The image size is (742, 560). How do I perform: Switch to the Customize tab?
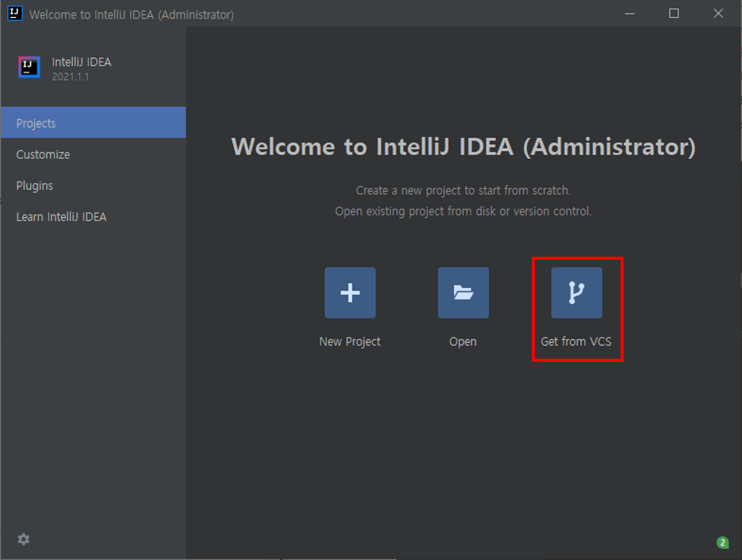[x=93, y=154]
